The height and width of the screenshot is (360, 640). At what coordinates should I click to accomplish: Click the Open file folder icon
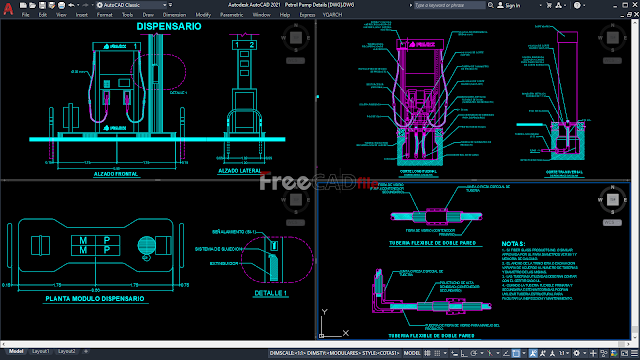pos(32,5)
